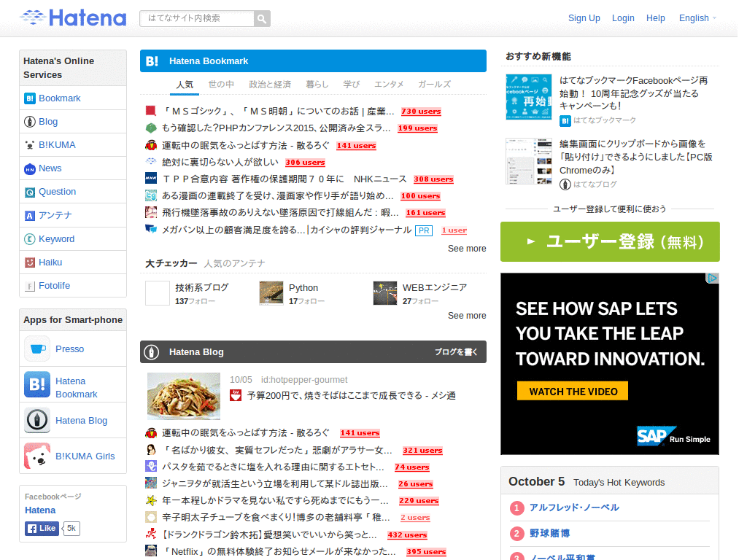Open the B!KUMA Girls app icon
747x560 pixels.
coord(37,456)
